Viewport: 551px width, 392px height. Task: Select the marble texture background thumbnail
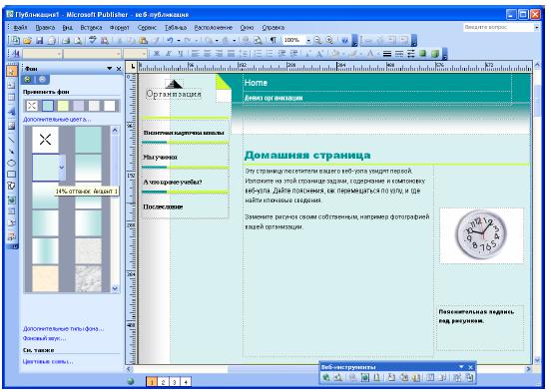[88, 279]
